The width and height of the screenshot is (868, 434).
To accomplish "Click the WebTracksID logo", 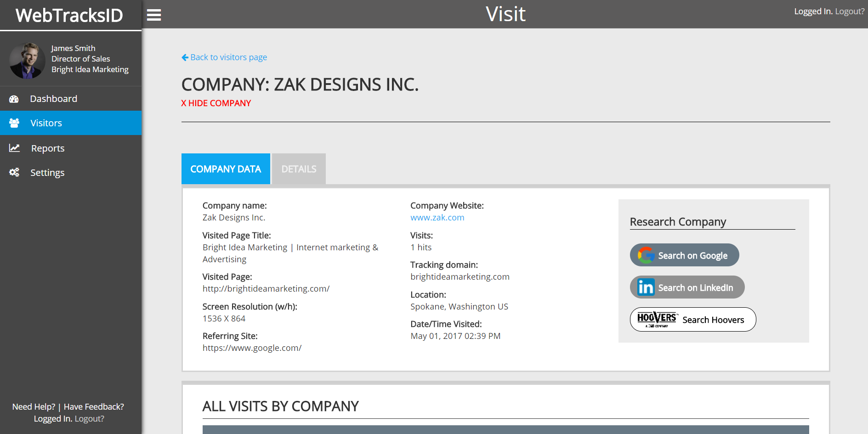I will click(x=69, y=16).
